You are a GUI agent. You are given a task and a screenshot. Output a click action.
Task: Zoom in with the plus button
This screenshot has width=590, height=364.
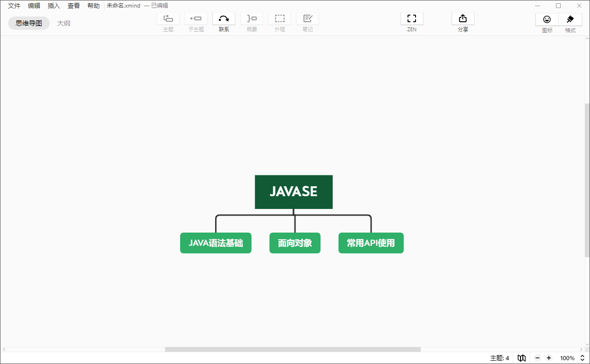click(x=549, y=358)
